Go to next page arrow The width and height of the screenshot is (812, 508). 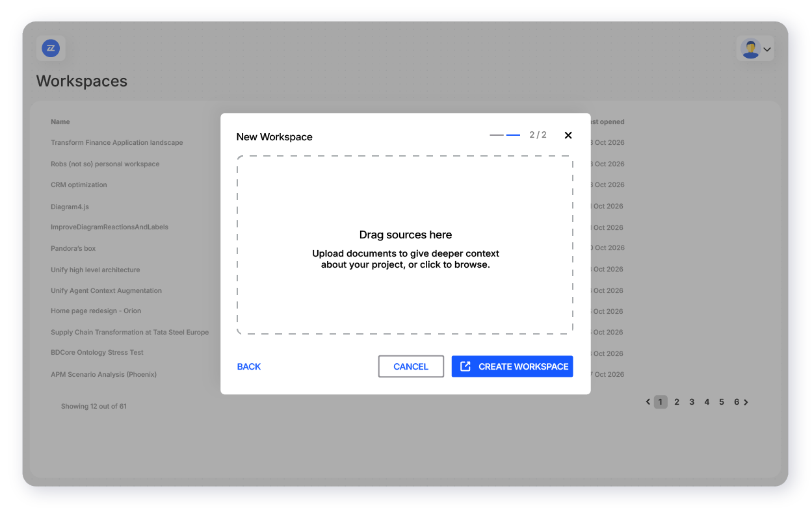[746, 402]
